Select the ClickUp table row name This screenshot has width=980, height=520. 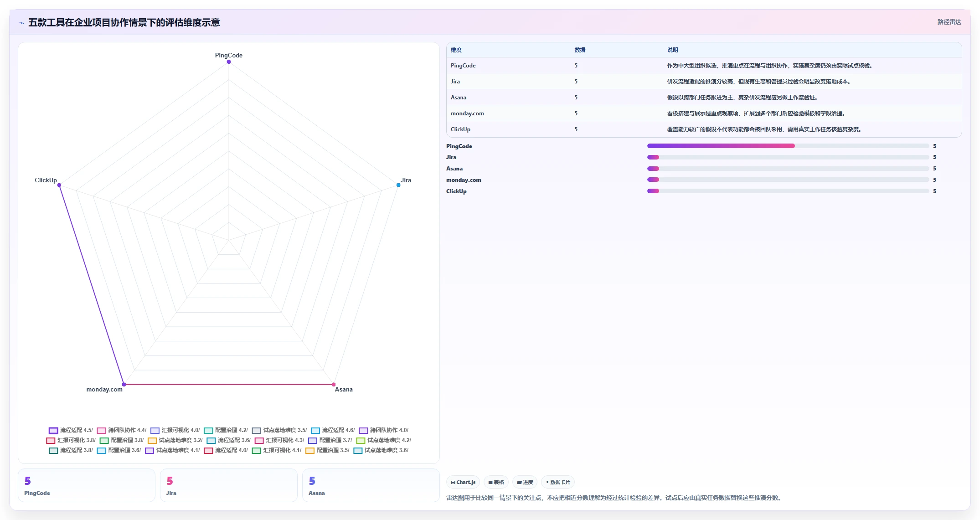coord(460,129)
